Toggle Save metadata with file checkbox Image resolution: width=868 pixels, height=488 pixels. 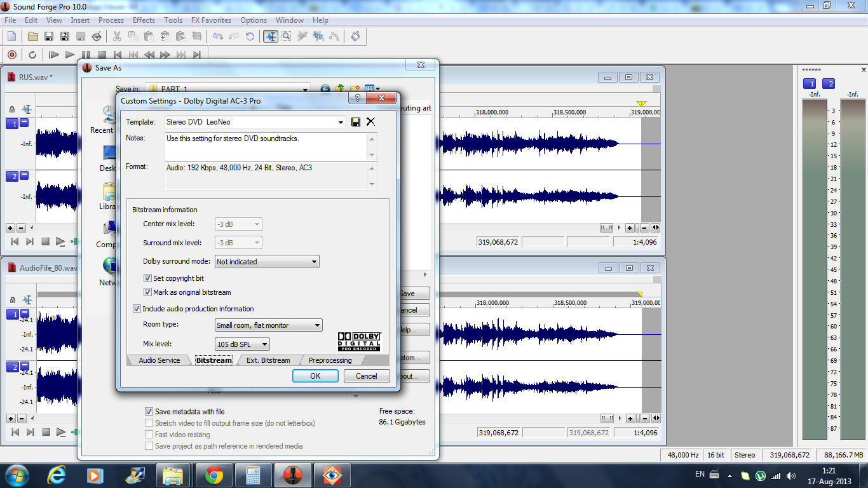(x=149, y=412)
